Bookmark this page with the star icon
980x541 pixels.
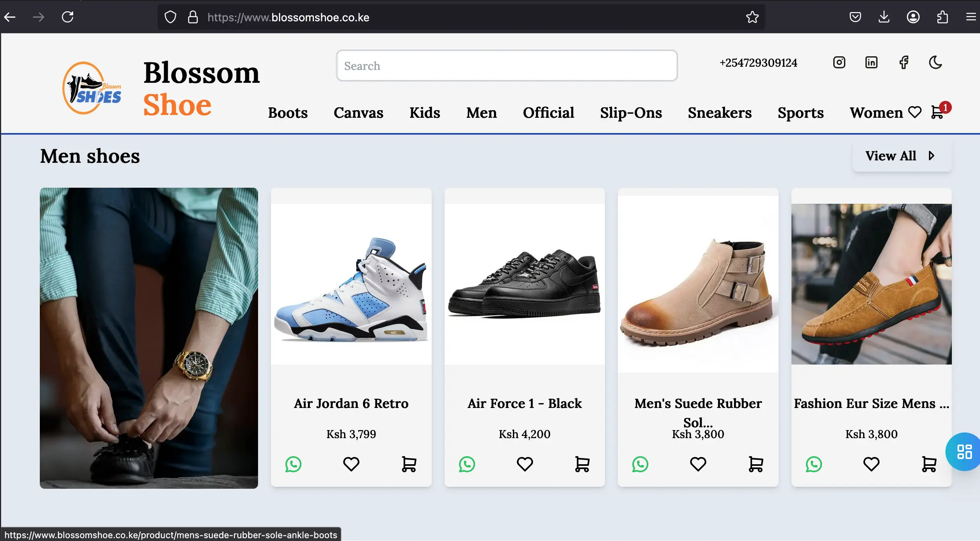(752, 17)
